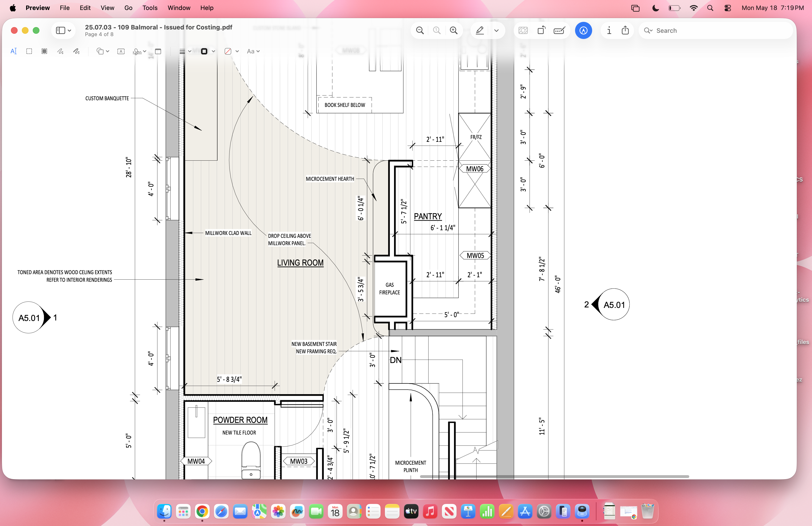The height and width of the screenshot is (526, 812).
Task: Pick the Draw freehand tool
Action: pos(76,51)
